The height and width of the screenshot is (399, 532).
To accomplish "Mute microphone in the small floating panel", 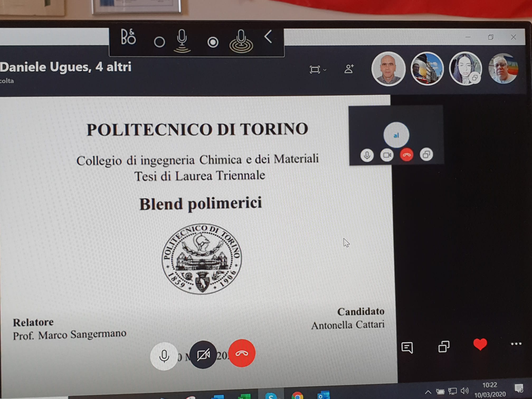I will click(367, 155).
